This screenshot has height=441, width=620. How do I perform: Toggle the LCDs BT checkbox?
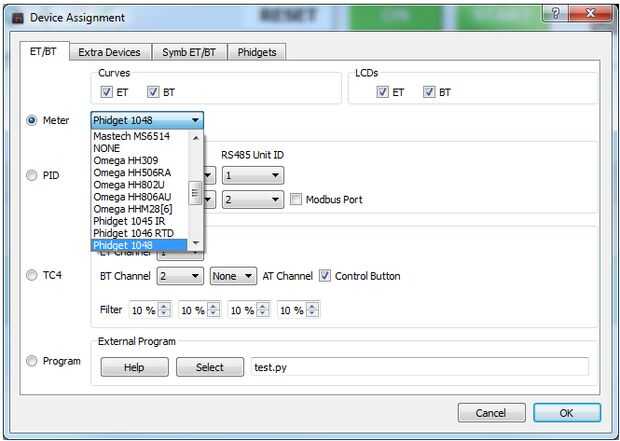[x=429, y=92]
